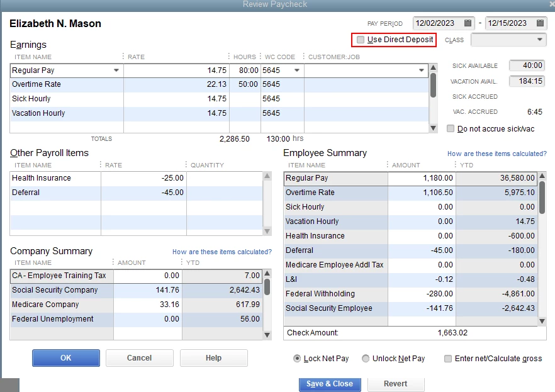Click the Employee Summary scroll down arrow
The height and width of the screenshot is (392, 555).
[542, 322]
